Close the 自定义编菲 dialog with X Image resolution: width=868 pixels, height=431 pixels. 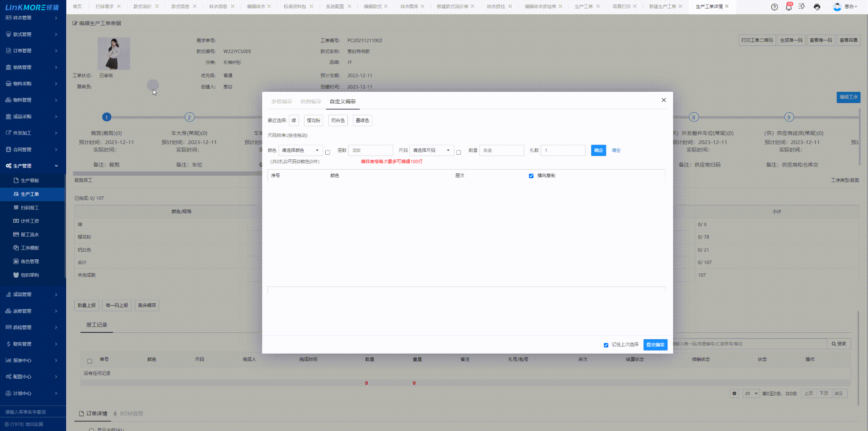pos(663,100)
